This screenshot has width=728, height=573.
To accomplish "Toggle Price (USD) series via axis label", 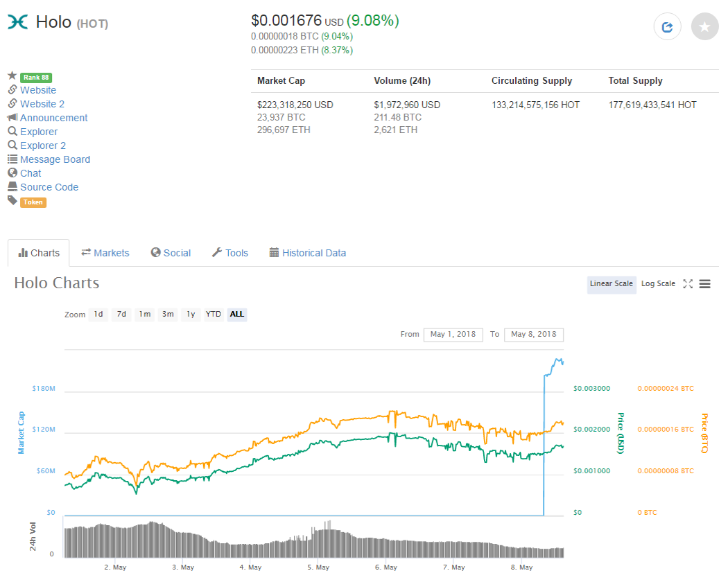I will 621,433.
